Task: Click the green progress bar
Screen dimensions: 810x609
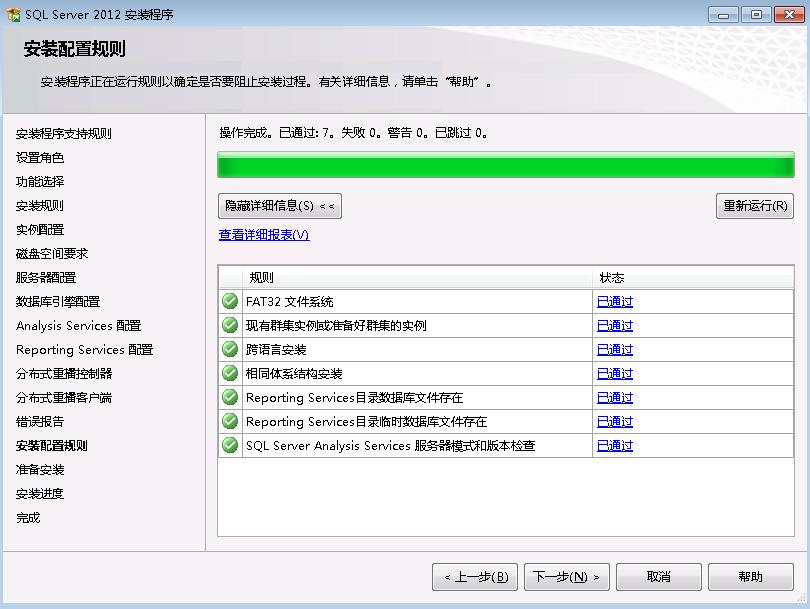Action: point(506,165)
